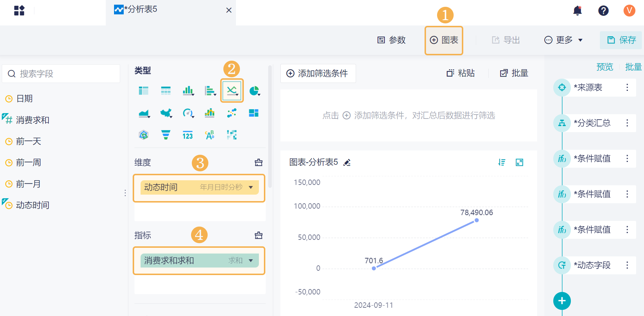Image resolution: width=644 pixels, height=316 pixels.
Task: Pick the funnel chart type
Action: coord(166,135)
